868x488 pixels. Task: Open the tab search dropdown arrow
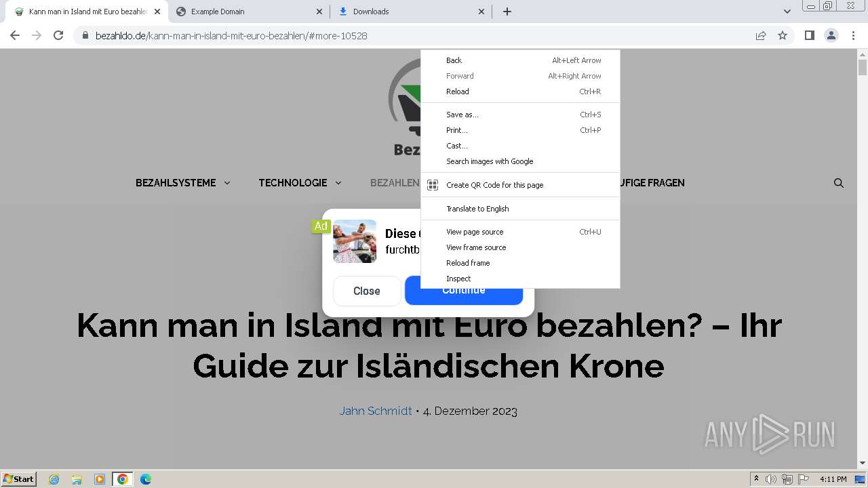tap(787, 12)
